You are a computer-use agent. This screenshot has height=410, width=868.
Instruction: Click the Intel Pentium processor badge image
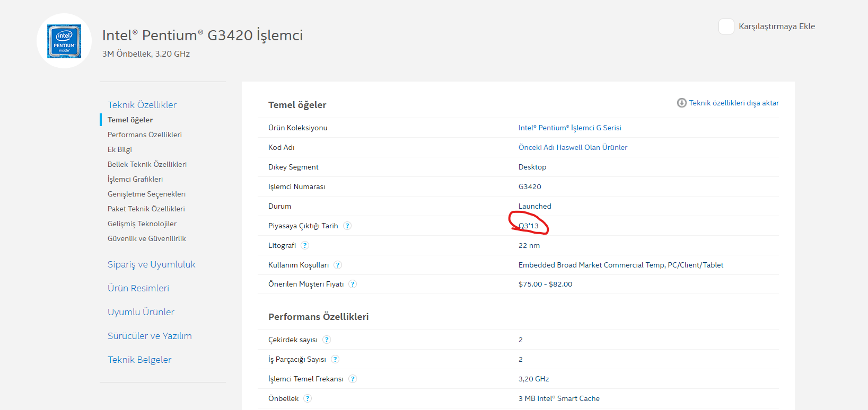tap(64, 41)
